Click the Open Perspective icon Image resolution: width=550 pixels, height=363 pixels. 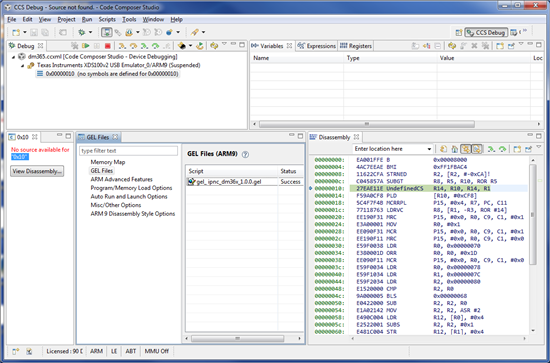(458, 33)
